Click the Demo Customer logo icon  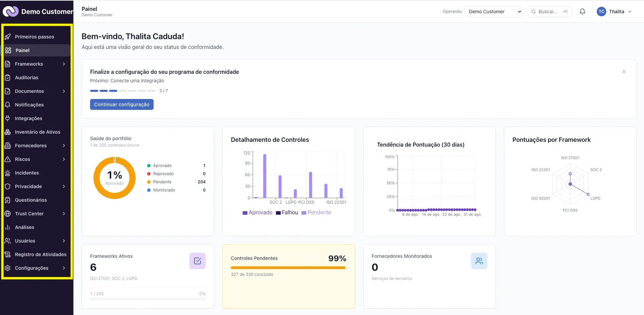pyautogui.click(x=11, y=12)
